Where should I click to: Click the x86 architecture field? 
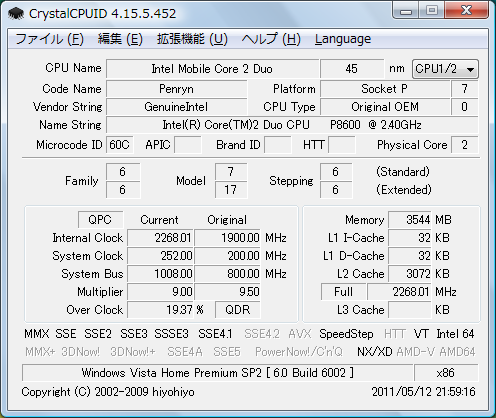[446, 373]
